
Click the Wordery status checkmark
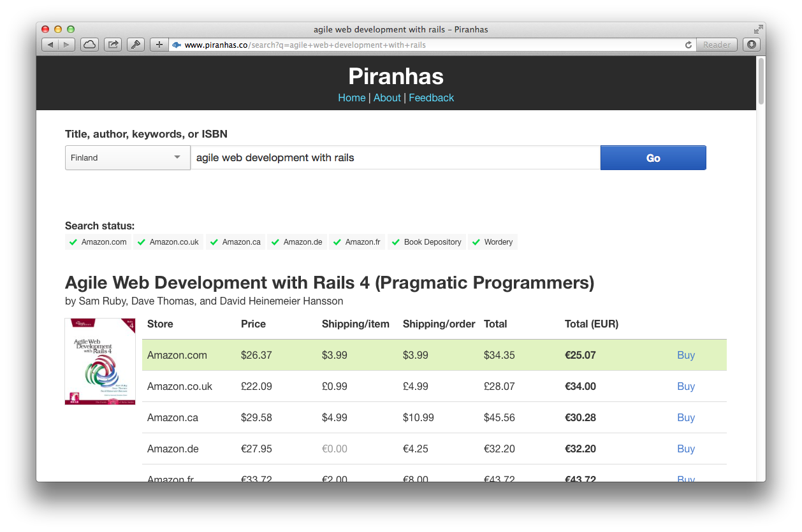tap(476, 242)
